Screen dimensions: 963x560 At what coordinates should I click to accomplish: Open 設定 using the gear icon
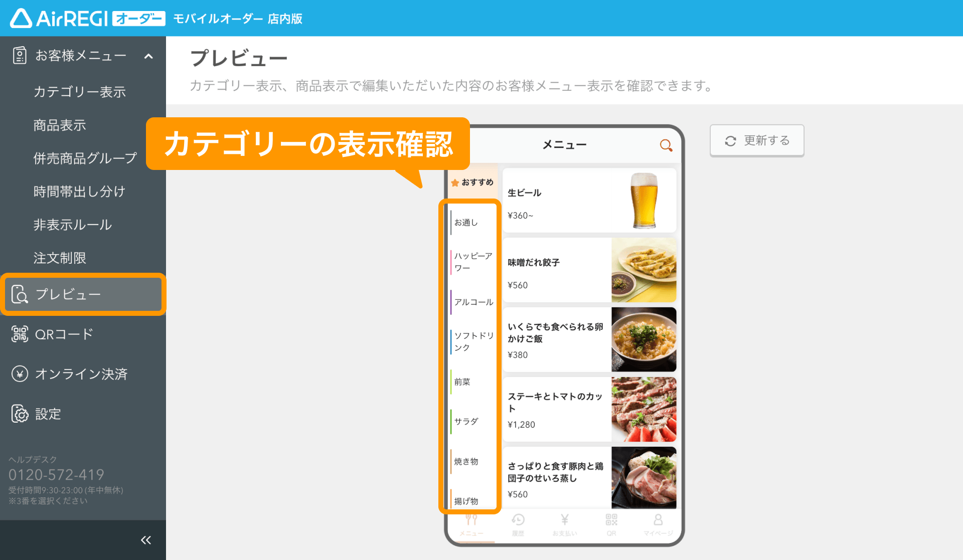[19, 414]
